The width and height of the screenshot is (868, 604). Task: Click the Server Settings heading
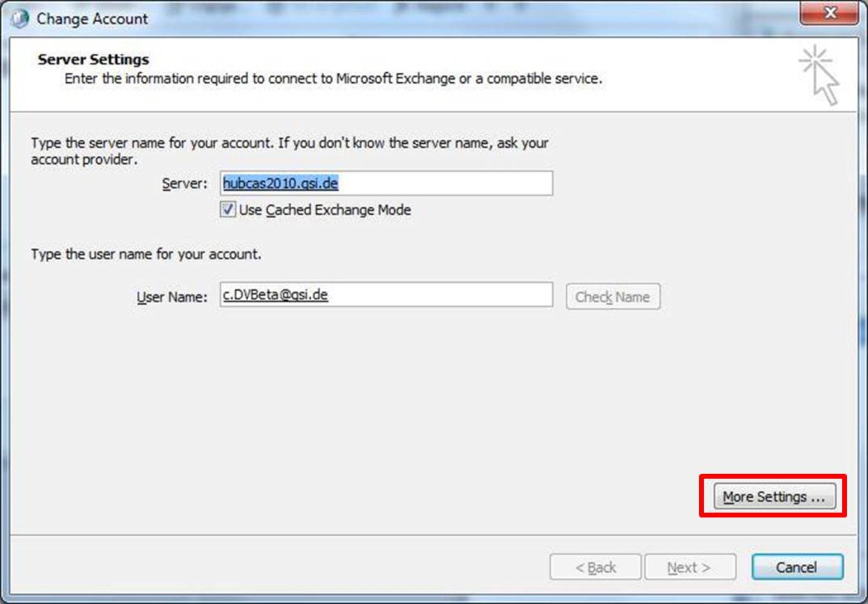point(93,59)
